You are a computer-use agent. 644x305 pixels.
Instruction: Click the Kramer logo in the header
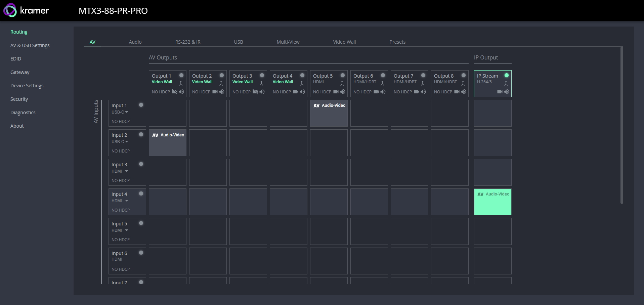26,10
